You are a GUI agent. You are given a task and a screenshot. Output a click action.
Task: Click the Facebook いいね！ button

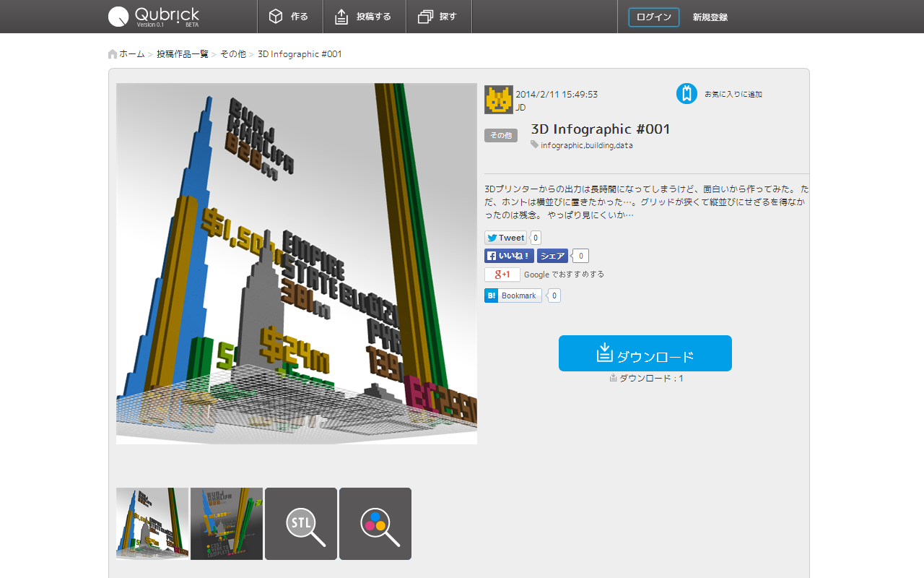(x=509, y=256)
